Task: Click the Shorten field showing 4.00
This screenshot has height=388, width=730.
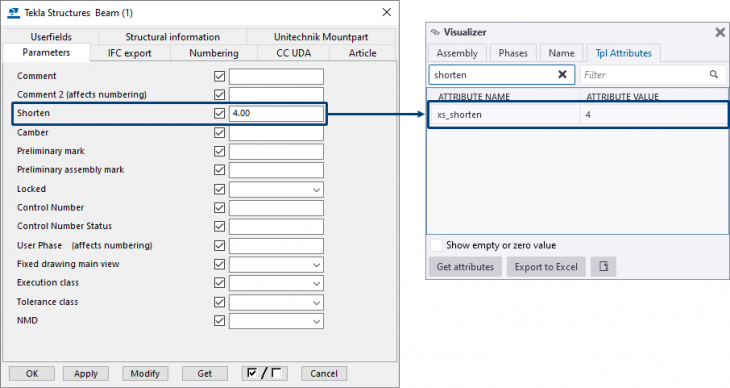Action: point(276,114)
